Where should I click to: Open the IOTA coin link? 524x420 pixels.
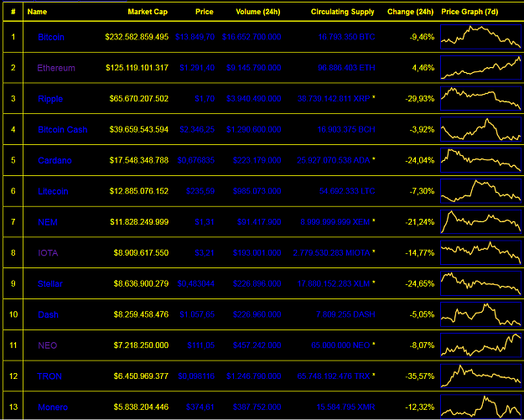pyautogui.click(x=48, y=253)
